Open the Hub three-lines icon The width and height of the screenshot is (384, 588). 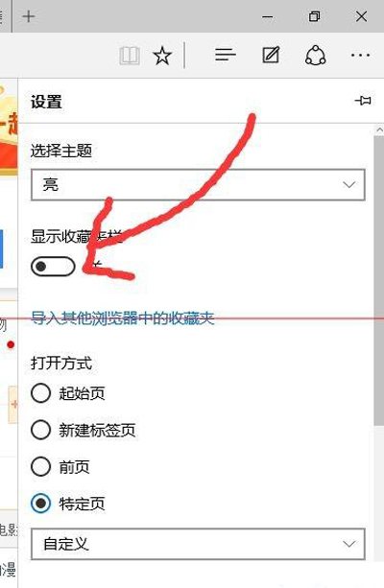pyautogui.click(x=226, y=55)
